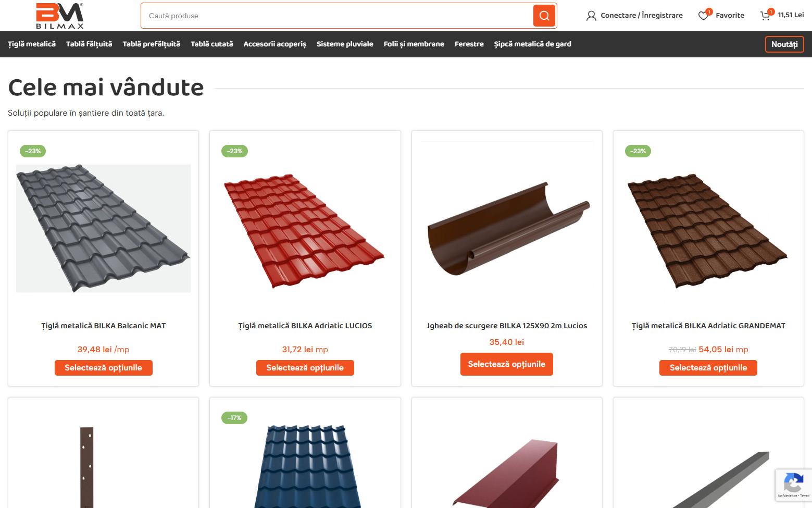Select options for Jgheab de scurgere
The height and width of the screenshot is (508, 812).
507,364
